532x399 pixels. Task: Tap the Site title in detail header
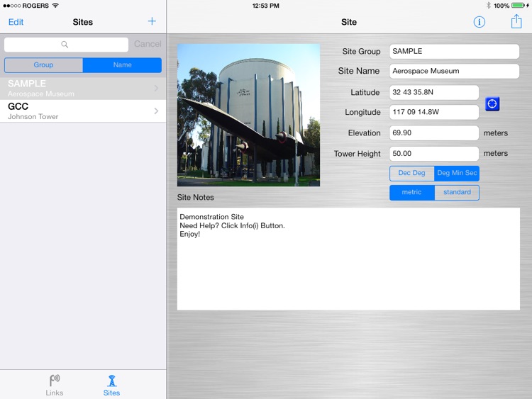point(349,22)
